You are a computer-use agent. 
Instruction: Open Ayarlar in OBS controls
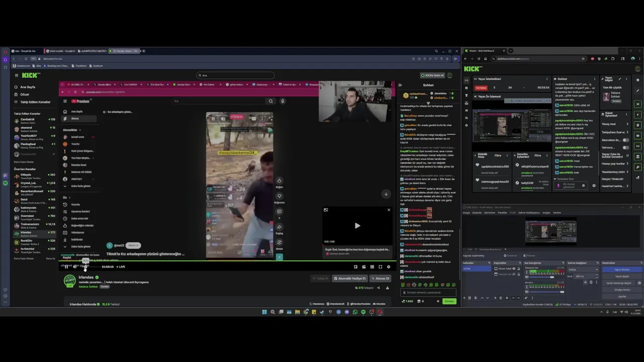click(622, 297)
